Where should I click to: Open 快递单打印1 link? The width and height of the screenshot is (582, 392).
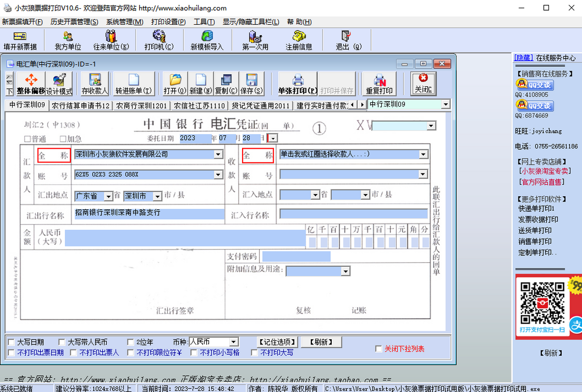tap(536, 208)
